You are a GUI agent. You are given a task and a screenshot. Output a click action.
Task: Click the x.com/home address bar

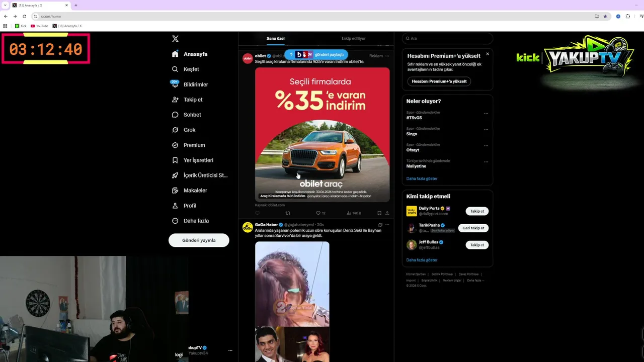coord(312,16)
